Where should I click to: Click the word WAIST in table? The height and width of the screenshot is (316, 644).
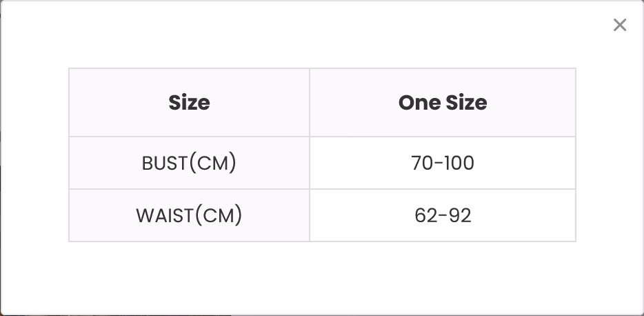point(165,216)
